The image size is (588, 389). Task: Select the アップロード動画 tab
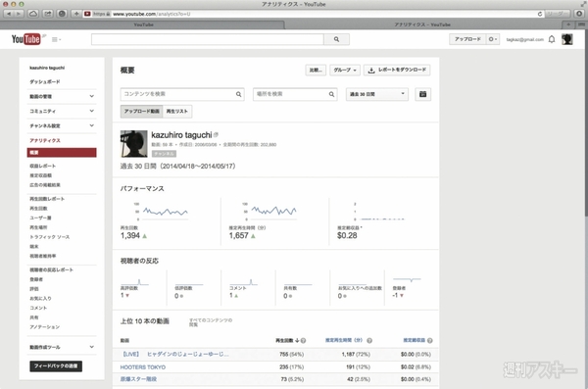(141, 112)
